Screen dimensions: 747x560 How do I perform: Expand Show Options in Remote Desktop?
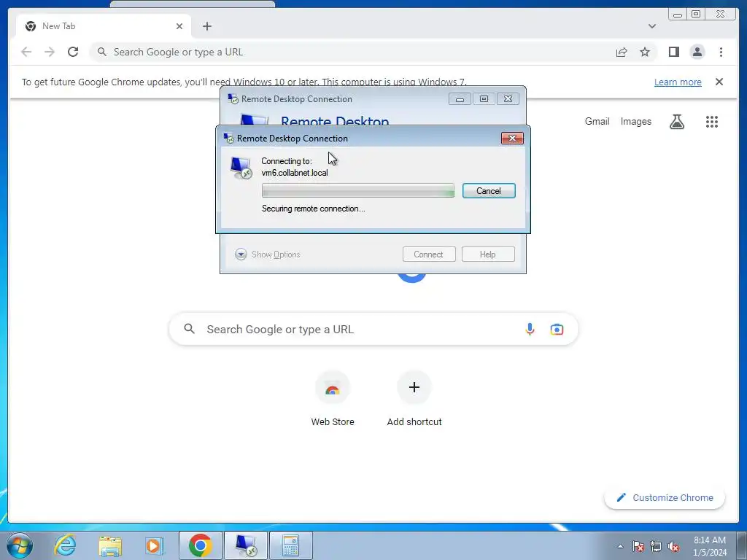click(x=267, y=254)
